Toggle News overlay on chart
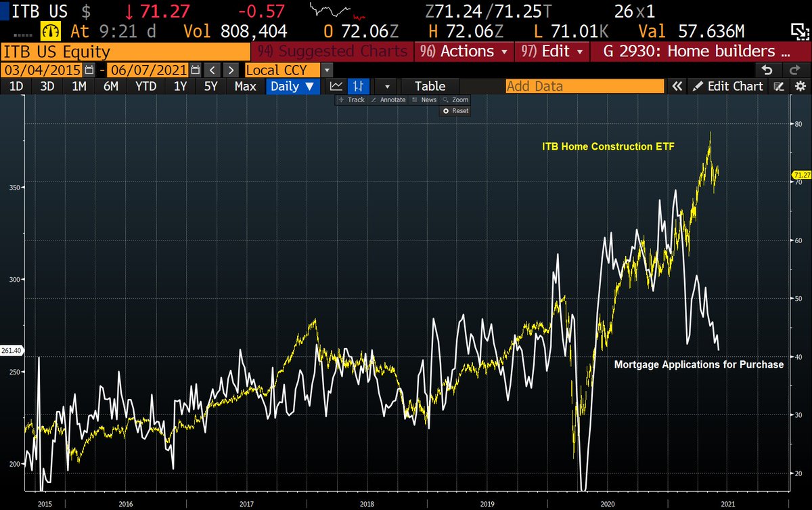The image size is (812, 510). (x=424, y=100)
